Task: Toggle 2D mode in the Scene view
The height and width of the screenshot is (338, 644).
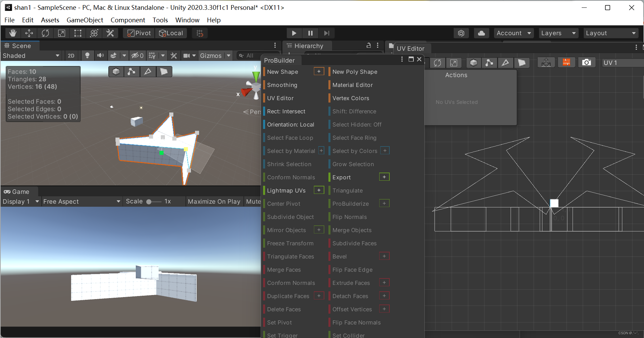Action: 71,55
